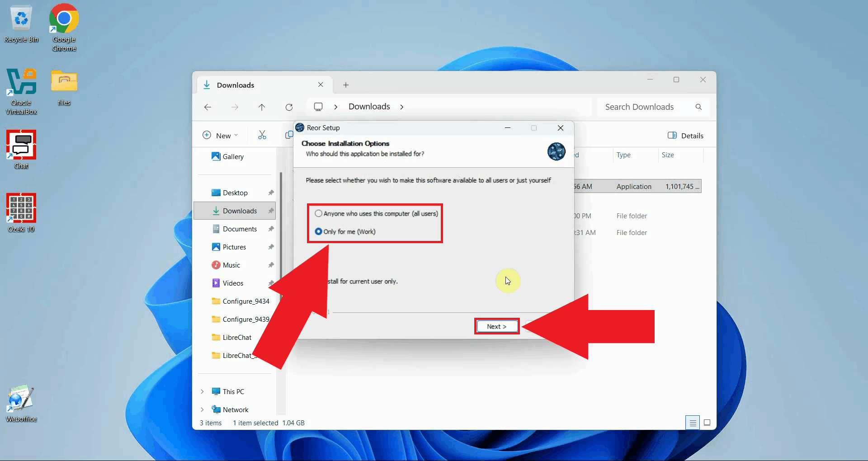This screenshot has height=461, width=868.
Task: Click chevron after Downloads in address bar
Action: point(401,107)
